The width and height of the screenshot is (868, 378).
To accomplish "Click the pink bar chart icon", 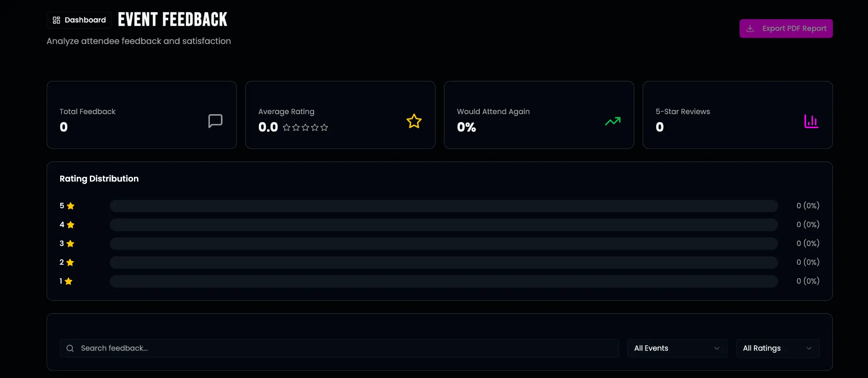I will point(811,121).
